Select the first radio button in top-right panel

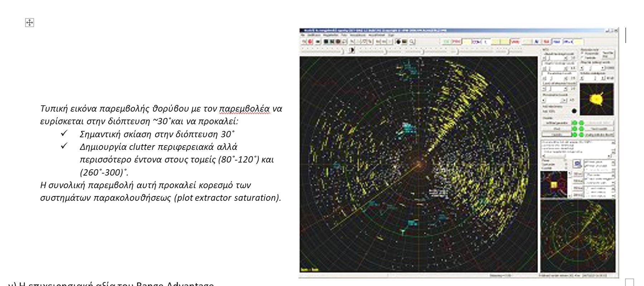582,53
